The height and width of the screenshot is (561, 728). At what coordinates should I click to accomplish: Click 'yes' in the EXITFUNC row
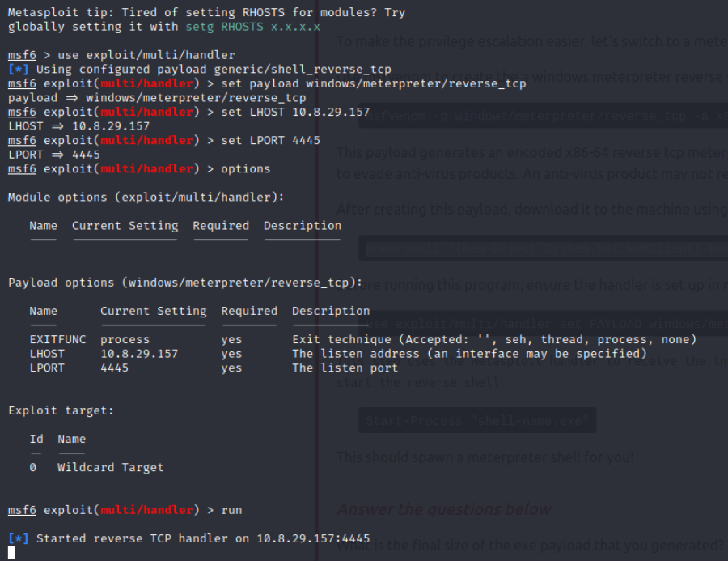[x=231, y=340]
